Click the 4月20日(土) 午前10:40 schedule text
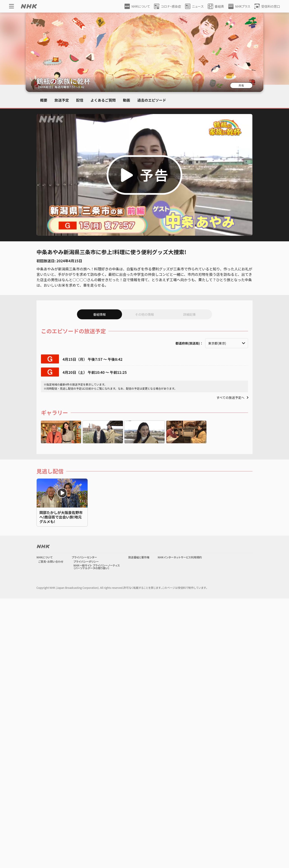This screenshot has height=868, width=289. tap(95, 373)
